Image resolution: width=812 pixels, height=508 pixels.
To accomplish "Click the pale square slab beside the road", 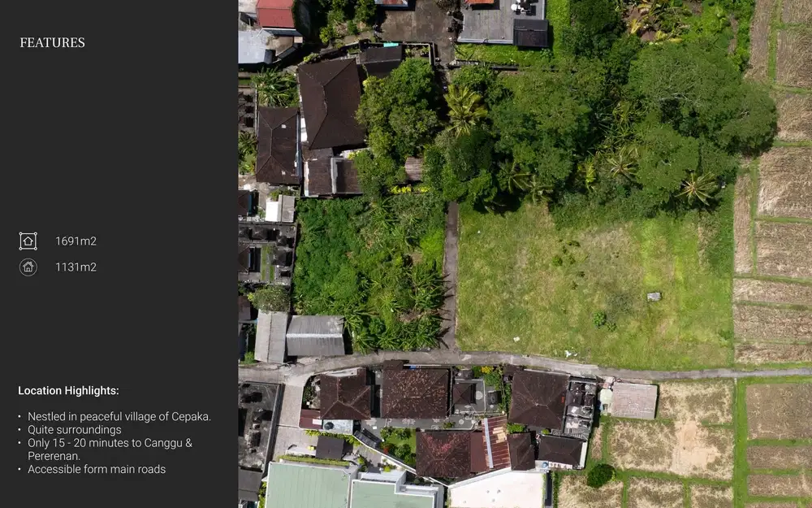I will point(633,400).
